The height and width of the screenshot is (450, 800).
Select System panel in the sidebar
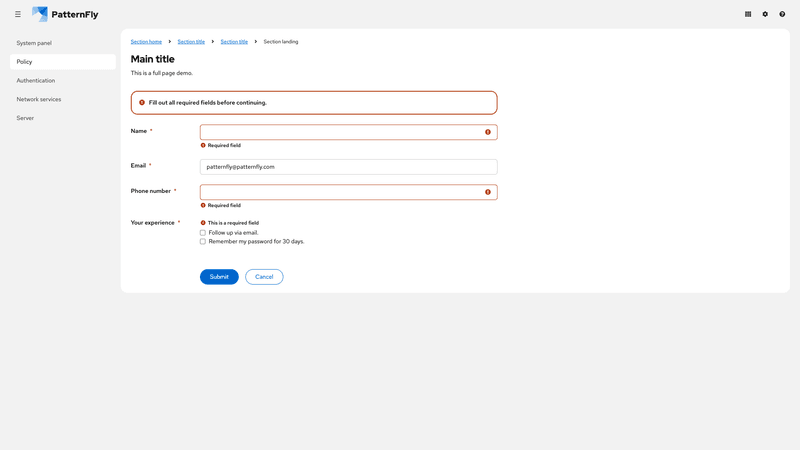34,43
